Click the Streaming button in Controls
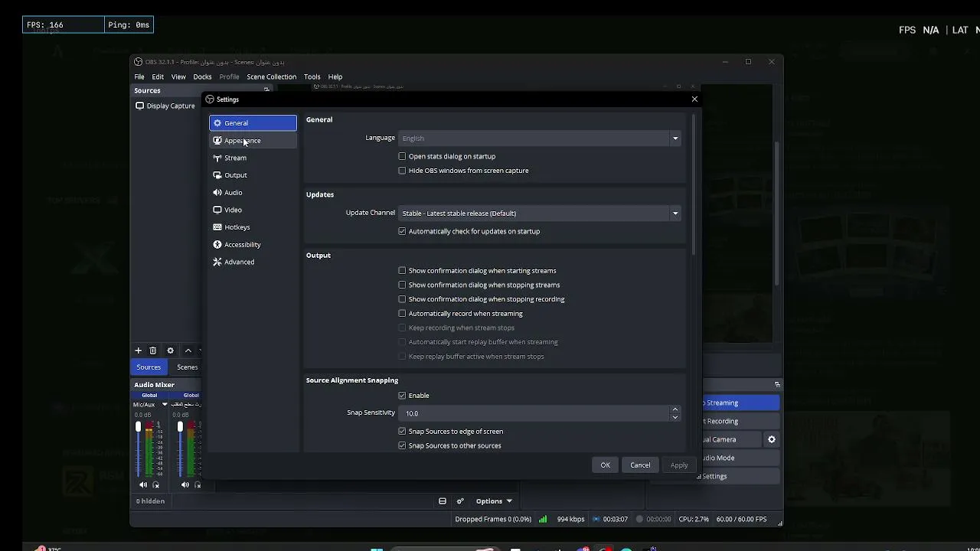Screen dimensions: 980x551 point(740,403)
